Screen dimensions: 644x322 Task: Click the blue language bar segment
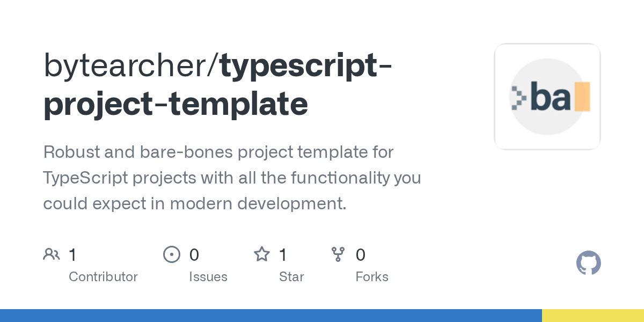pyautogui.click(x=271, y=316)
